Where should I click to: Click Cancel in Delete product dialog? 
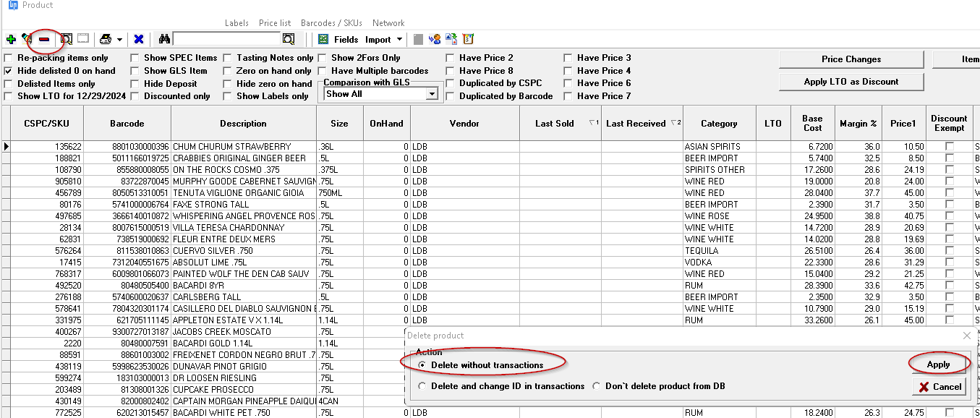[938, 387]
